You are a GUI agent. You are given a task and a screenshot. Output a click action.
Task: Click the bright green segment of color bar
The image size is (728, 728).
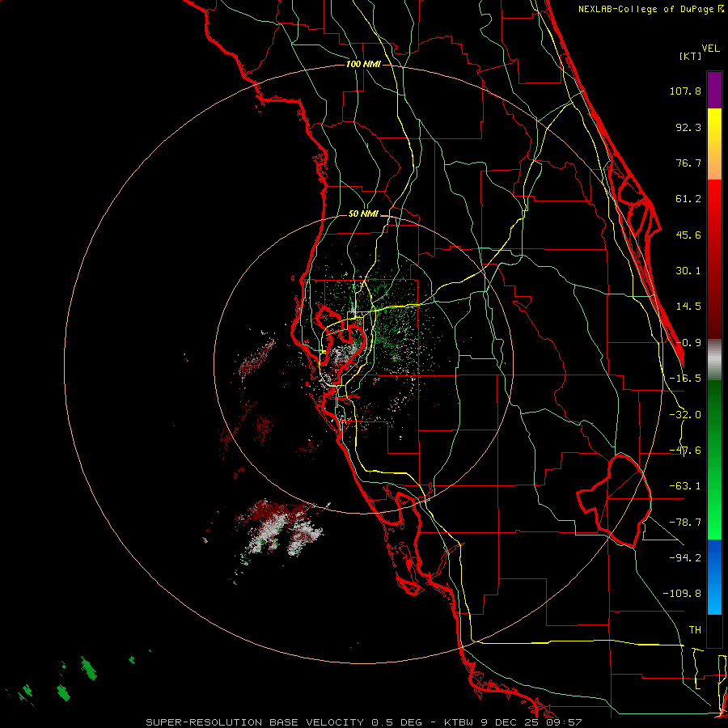714,459
